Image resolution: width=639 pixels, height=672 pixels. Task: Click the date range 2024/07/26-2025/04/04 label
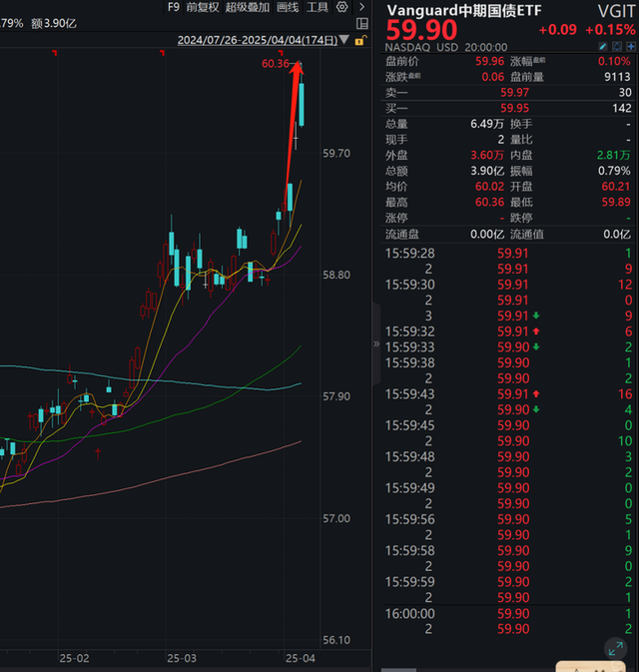(258, 40)
